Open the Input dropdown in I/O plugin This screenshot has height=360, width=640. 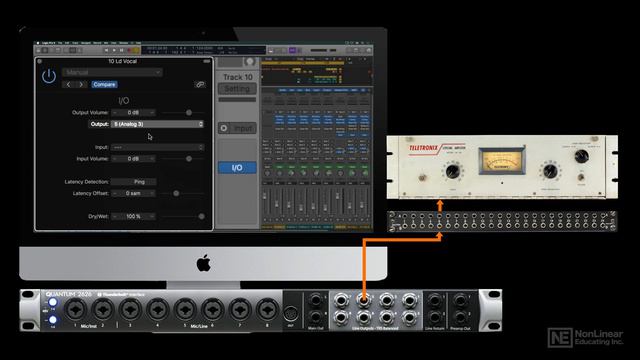coord(157,147)
